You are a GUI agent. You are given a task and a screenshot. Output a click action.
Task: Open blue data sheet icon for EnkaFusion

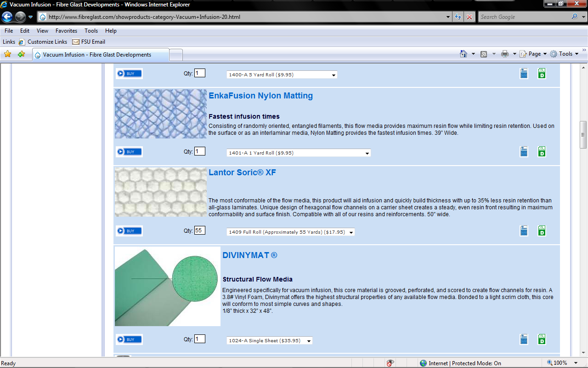[524, 151]
